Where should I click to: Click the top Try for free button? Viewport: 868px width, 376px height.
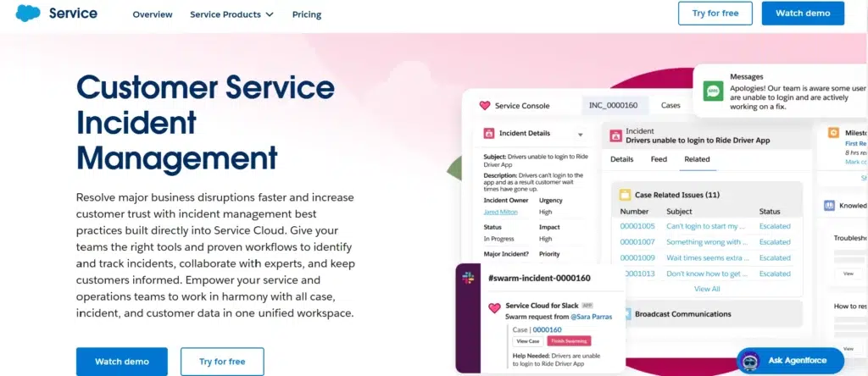pos(715,14)
